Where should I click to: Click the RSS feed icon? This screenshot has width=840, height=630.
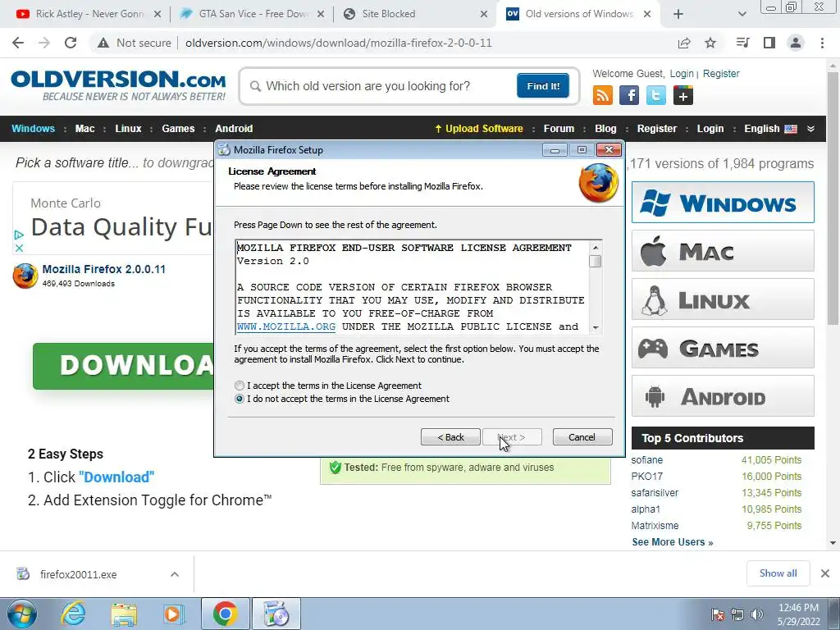(x=603, y=95)
